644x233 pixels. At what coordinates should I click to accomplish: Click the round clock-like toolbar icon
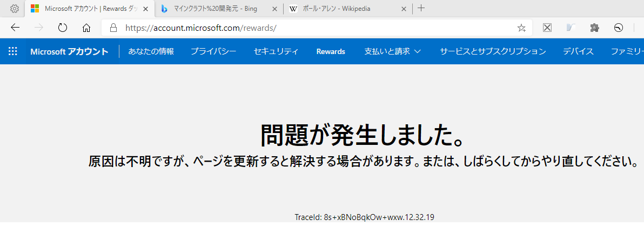pos(618,28)
